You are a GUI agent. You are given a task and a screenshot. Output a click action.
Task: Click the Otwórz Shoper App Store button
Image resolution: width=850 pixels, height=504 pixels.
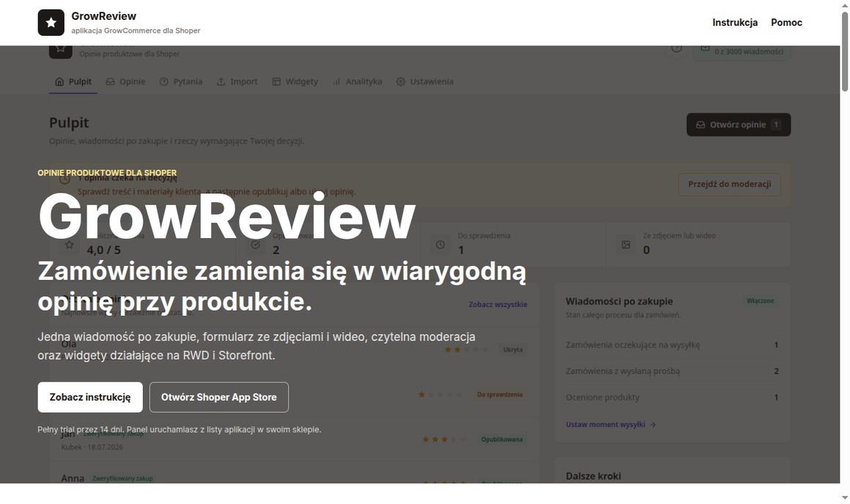219,397
